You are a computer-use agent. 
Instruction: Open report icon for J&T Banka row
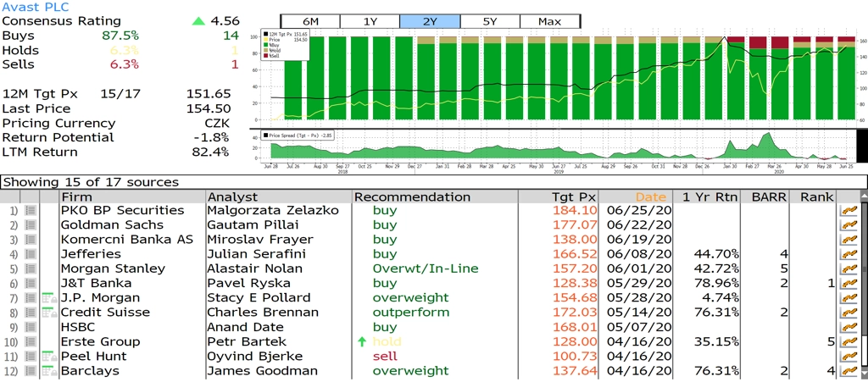[31, 283]
